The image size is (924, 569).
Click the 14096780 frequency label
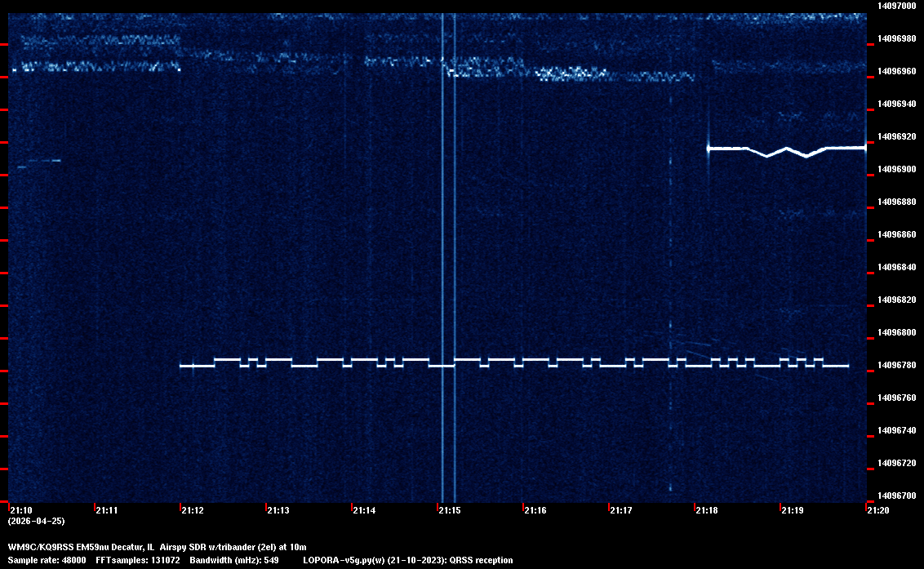click(895, 366)
